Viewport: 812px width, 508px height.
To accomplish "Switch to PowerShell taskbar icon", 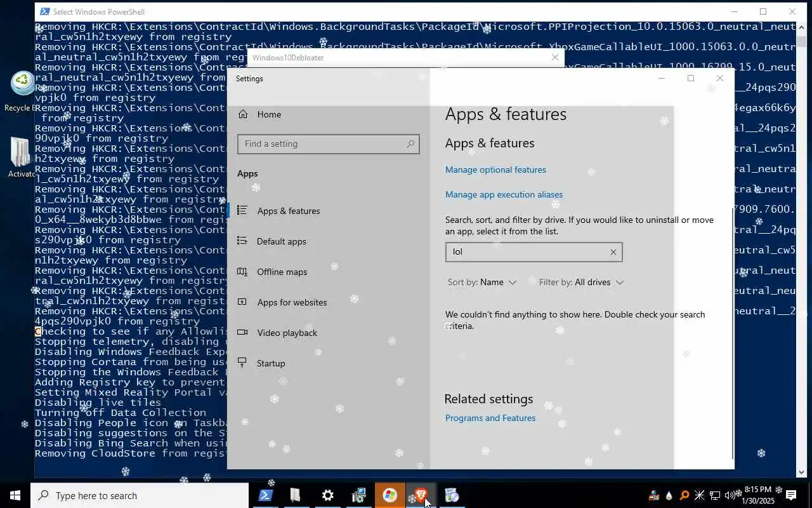I will [265, 495].
